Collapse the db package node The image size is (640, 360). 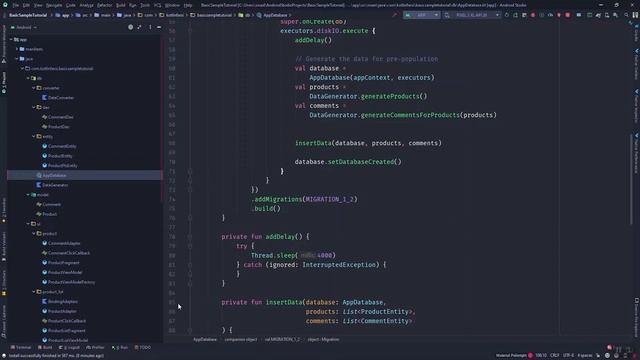pyautogui.click(x=28, y=78)
